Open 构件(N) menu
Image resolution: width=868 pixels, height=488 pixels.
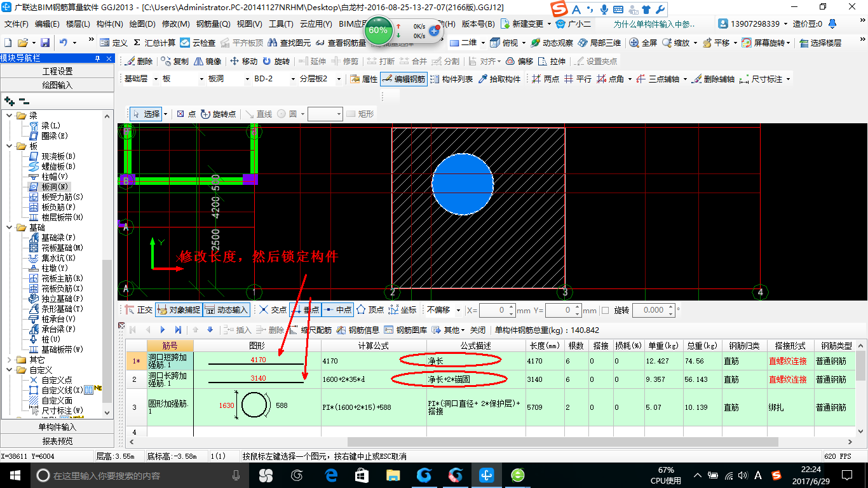110,24
